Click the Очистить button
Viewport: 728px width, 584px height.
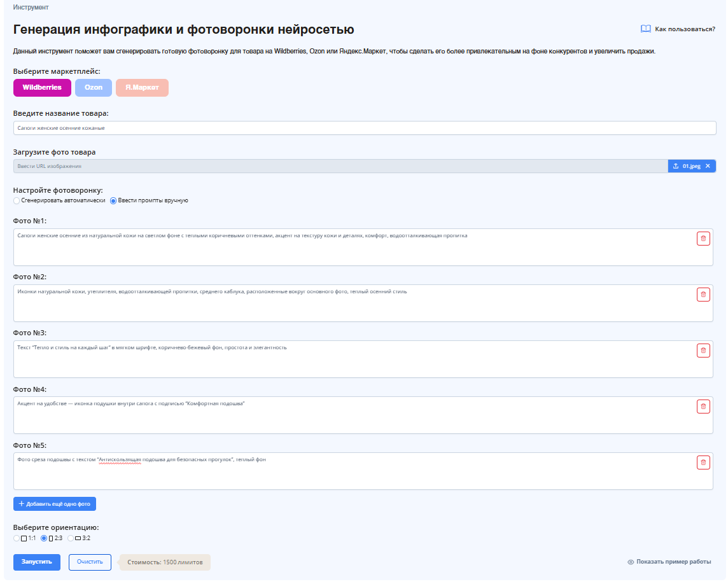(x=90, y=562)
